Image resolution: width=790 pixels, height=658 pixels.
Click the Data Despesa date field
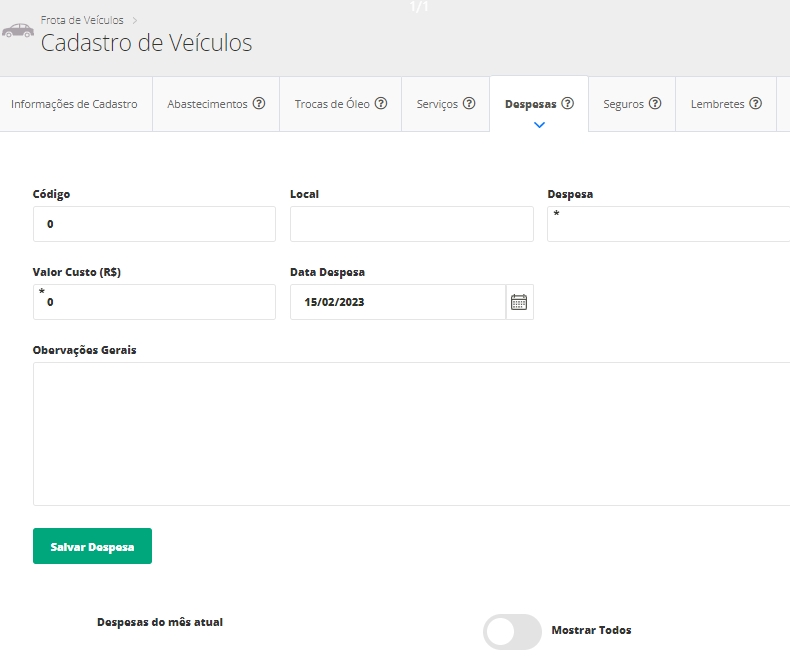pos(398,302)
